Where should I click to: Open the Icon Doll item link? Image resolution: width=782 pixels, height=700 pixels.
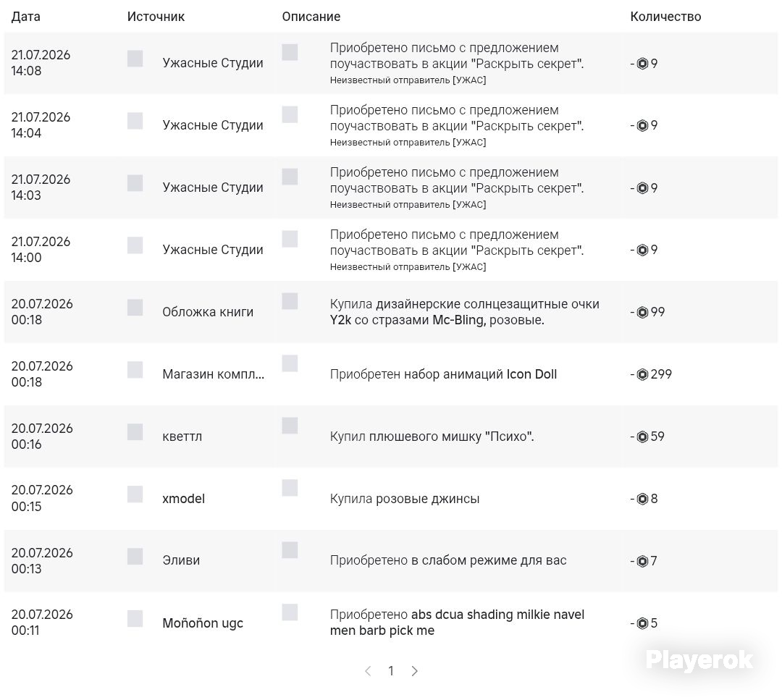(x=531, y=374)
